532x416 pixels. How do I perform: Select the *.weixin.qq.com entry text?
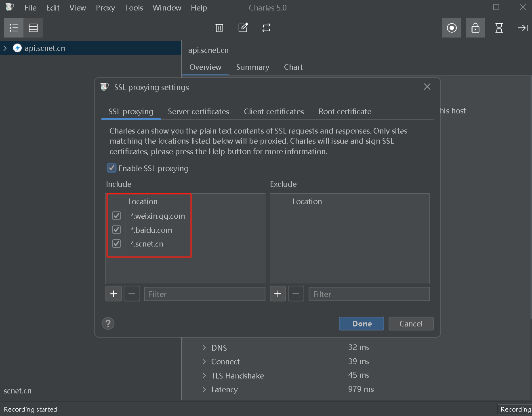(158, 216)
